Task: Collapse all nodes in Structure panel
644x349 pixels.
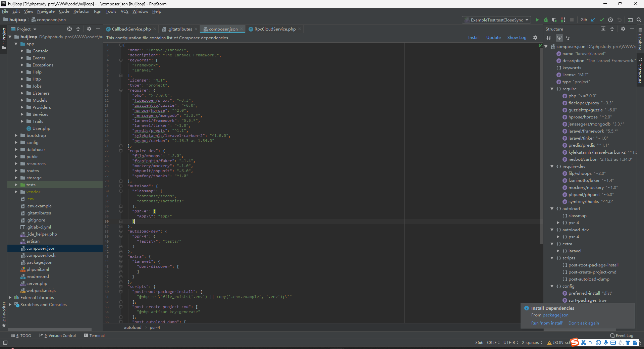Action: pyautogui.click(x=612, y=29)
